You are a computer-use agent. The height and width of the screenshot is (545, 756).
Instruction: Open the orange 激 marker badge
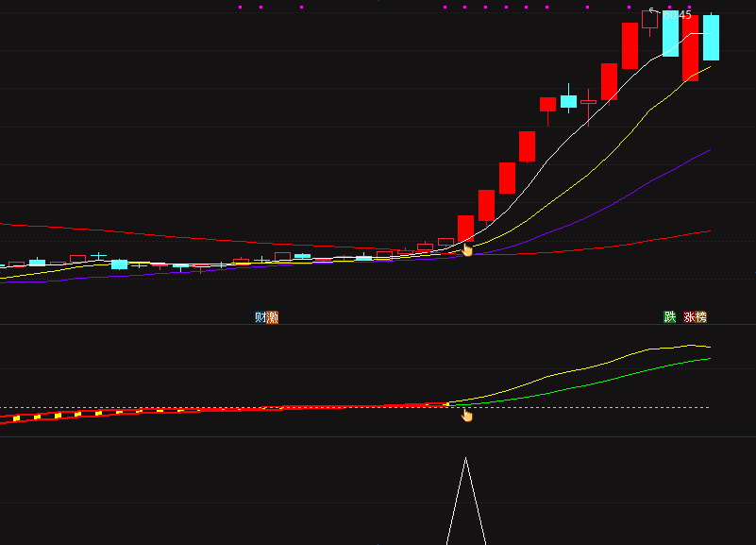click(273, 317)
